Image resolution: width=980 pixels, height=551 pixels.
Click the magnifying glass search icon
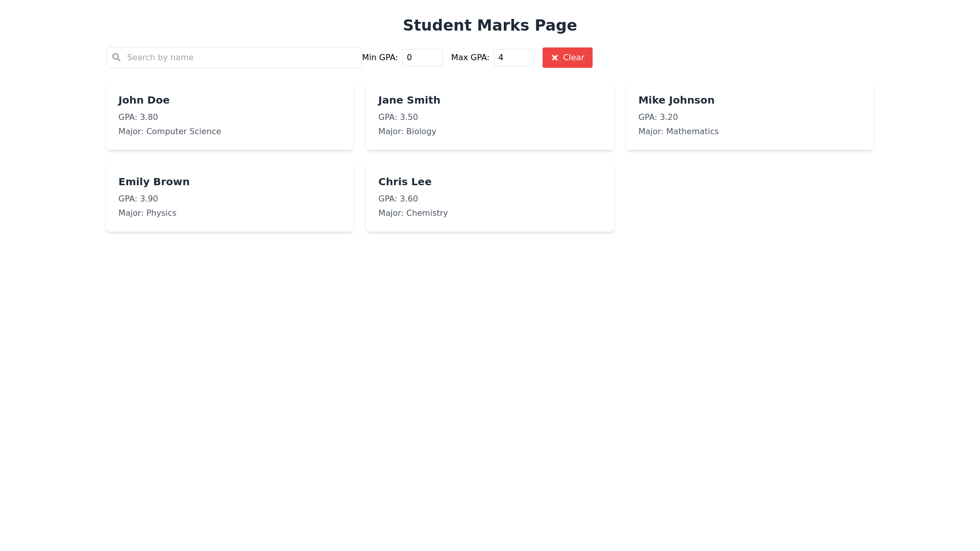[x=116, y=57]
